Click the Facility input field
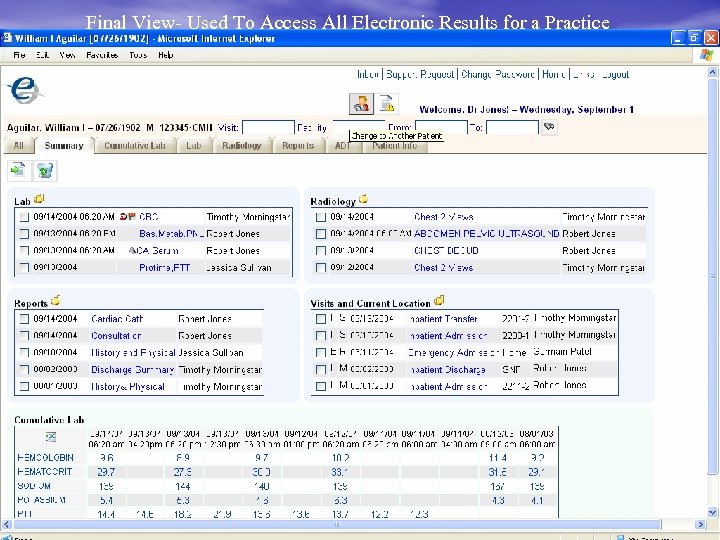 click(359, 126)
